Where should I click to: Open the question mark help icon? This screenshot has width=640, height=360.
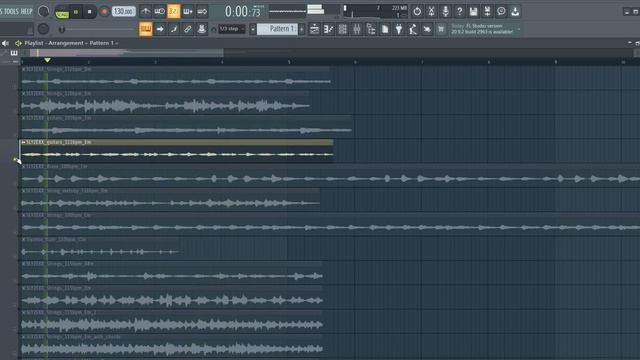coord(459,11)
